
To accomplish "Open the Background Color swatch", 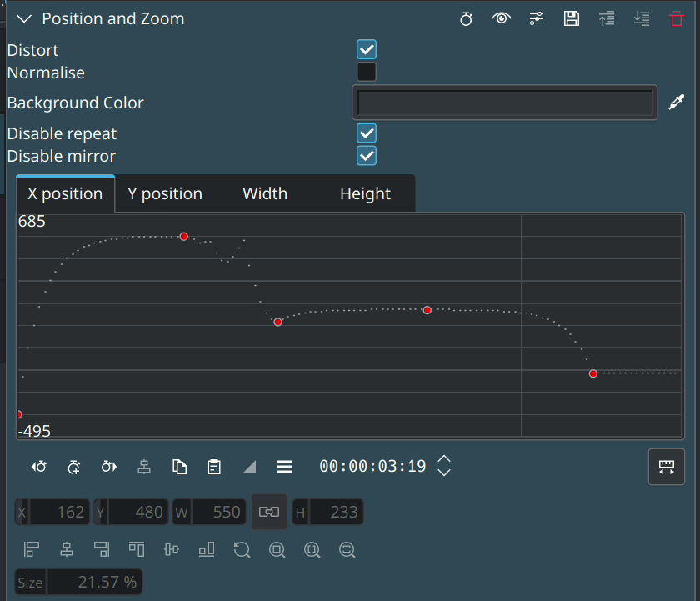I will click(x=504, y=103).
